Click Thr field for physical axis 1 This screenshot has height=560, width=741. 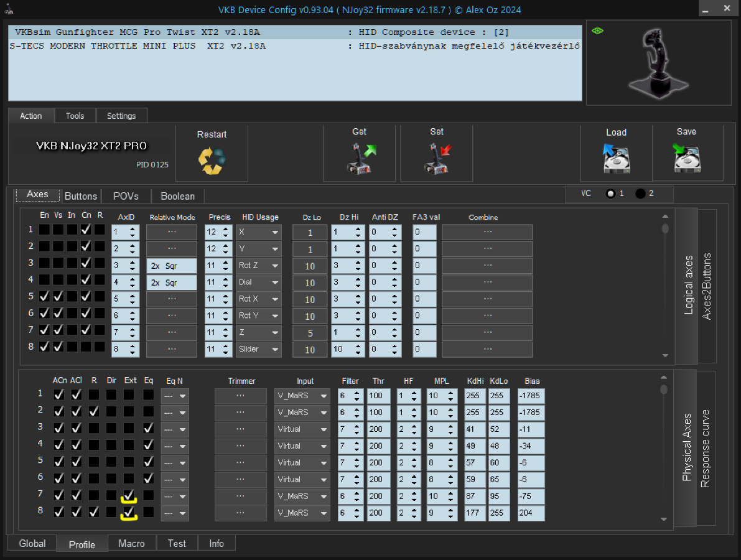378,396
